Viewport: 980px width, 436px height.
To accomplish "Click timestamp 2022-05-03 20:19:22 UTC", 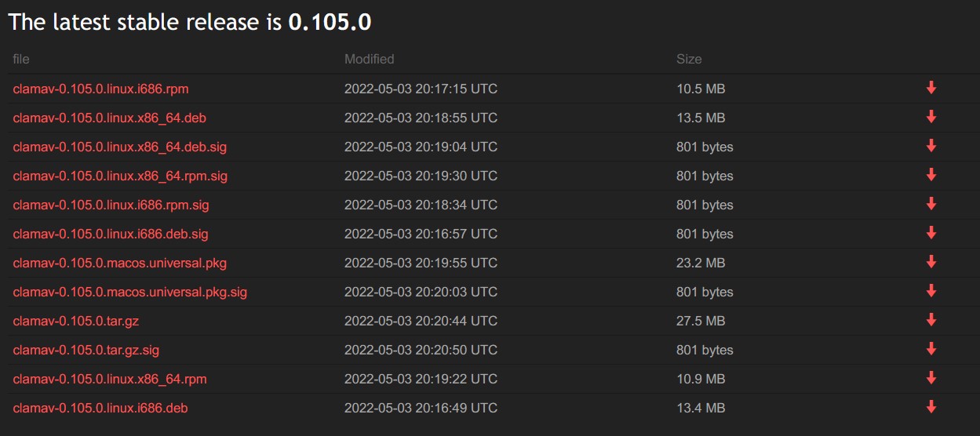I will point(421,379).
